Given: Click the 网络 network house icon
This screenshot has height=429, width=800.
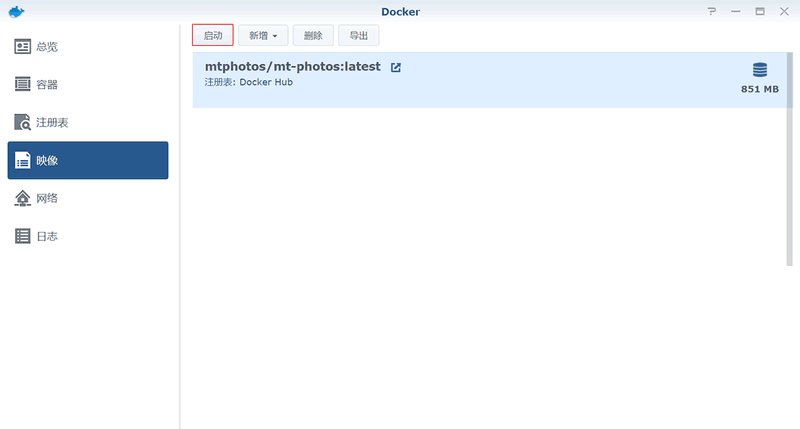Looking at the screenshot, I should 22,198.
